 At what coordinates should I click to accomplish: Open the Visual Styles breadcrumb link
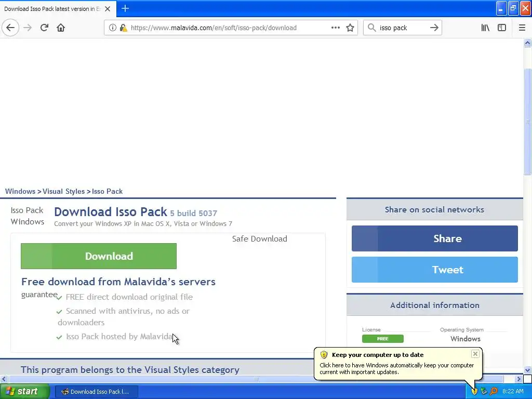click(63, 191)
